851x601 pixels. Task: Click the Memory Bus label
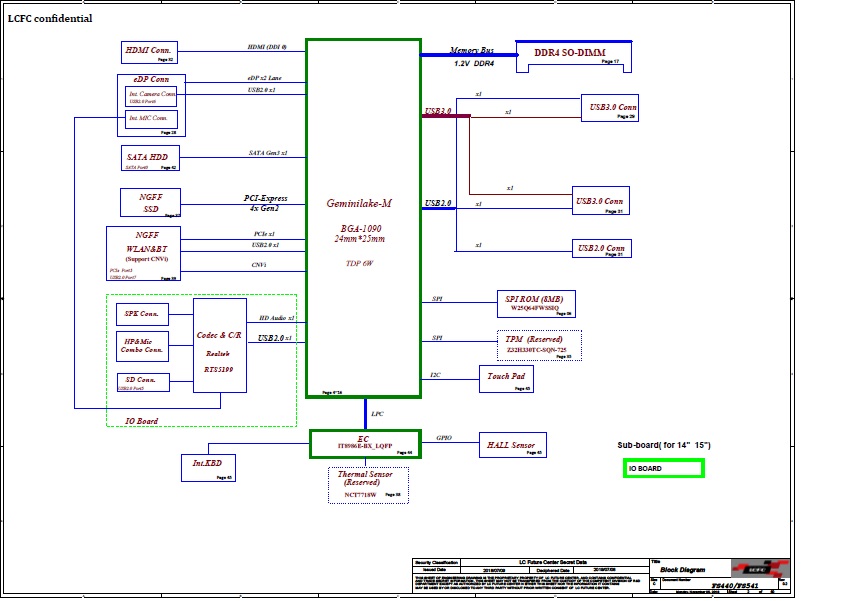coord(472,50)
